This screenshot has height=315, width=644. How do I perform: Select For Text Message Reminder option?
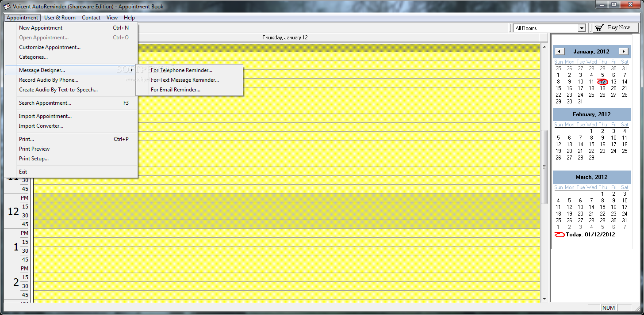click(189, 80)
